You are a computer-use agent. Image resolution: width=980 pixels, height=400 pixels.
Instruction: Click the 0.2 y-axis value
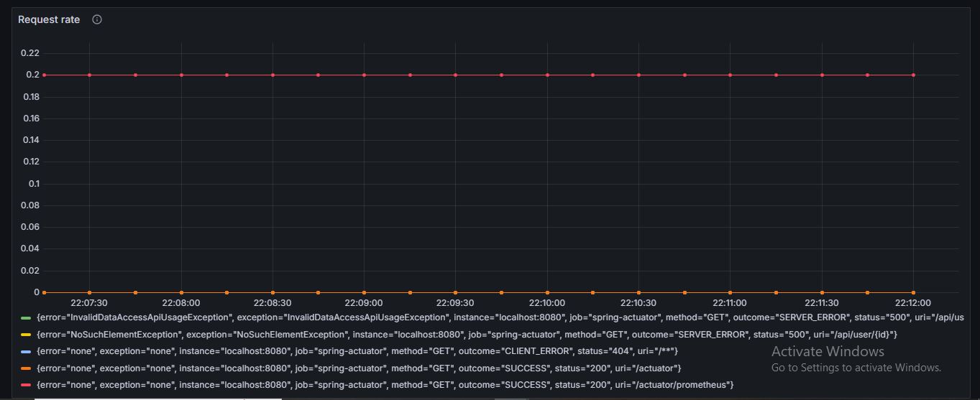pos(33,75)
